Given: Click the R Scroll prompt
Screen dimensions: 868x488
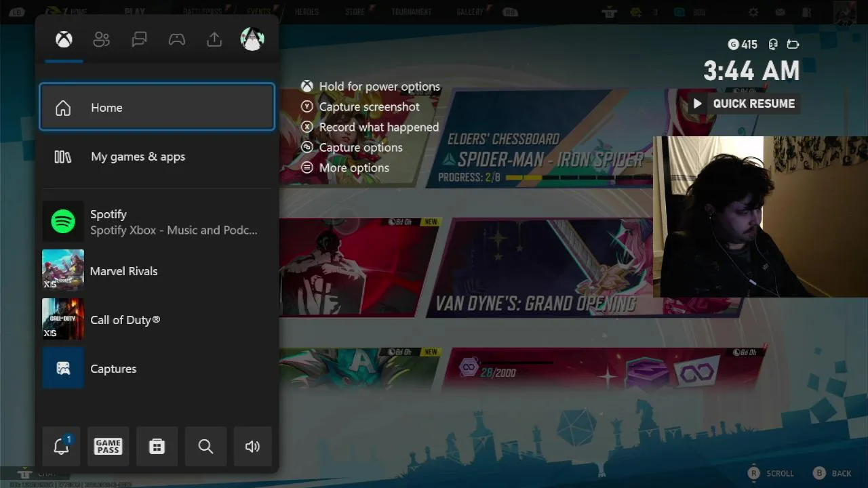Looking at the screenshot, I should (x=770, y=473).
